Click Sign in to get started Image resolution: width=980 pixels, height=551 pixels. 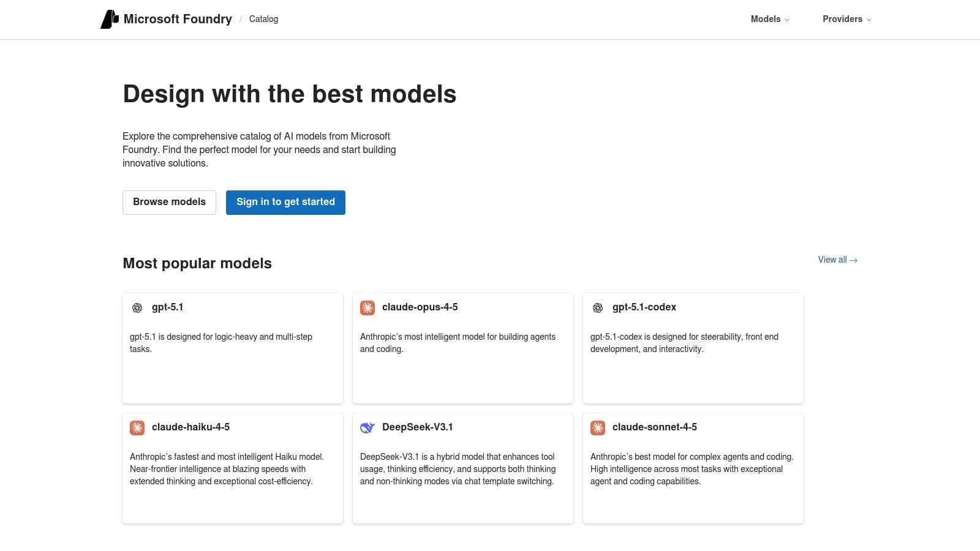(285, 203)
